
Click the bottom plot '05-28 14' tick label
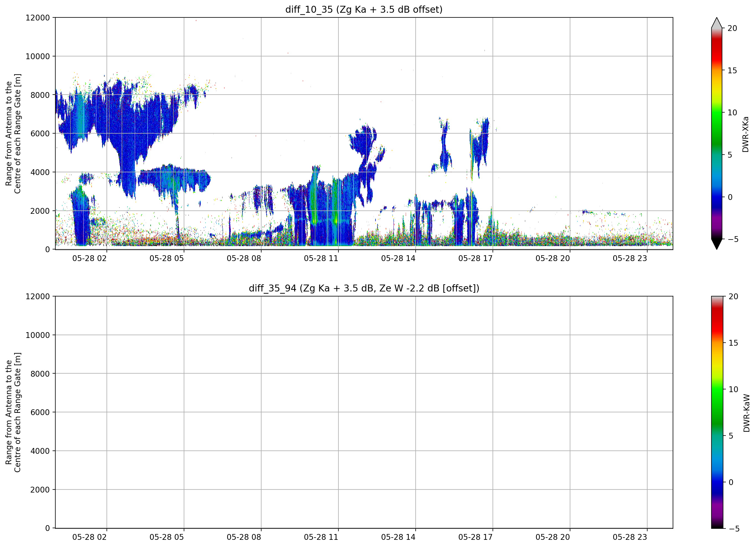click(398, 537)
